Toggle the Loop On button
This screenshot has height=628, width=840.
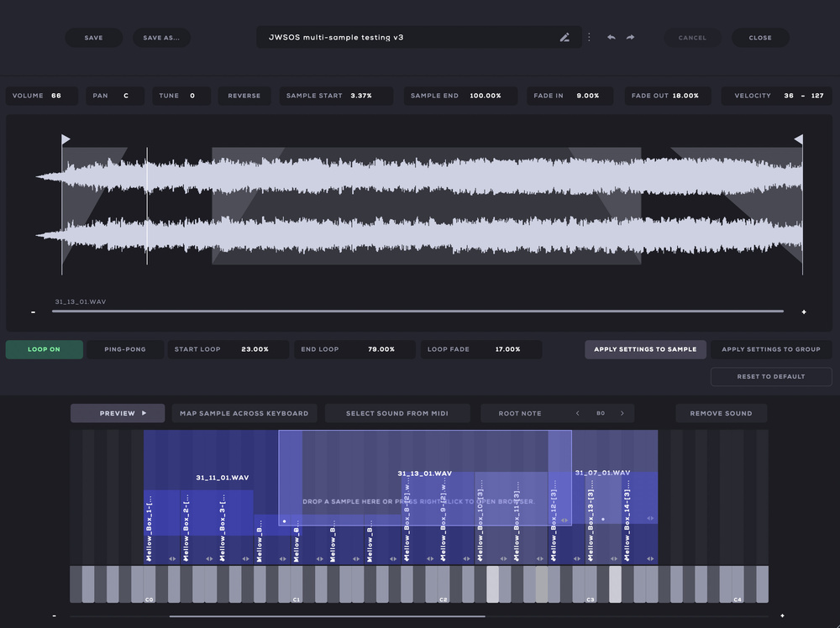point(45,349)
